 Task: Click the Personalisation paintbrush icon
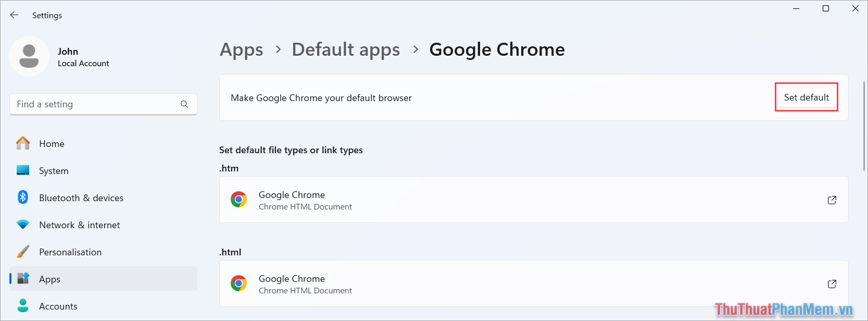[x=23, y=252]
